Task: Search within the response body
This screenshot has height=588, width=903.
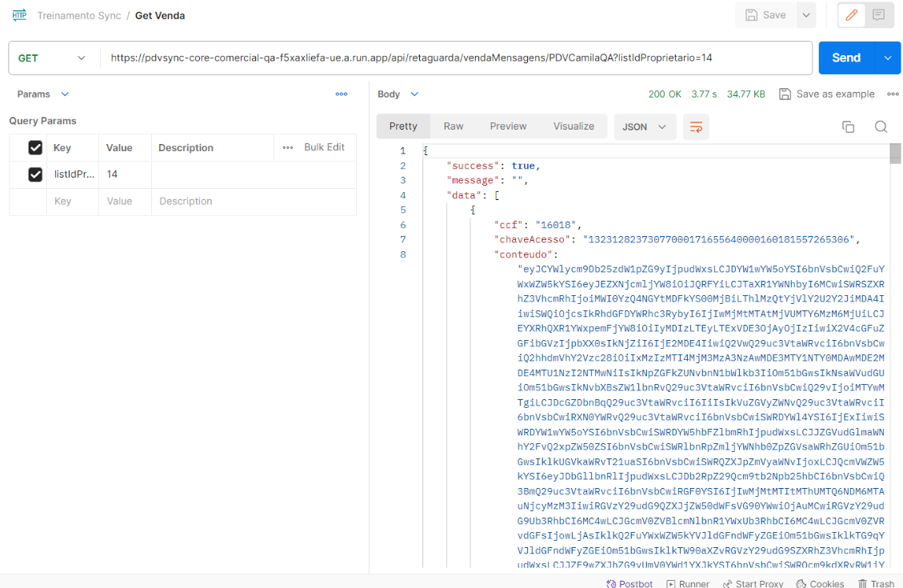Action: [881, 126]
